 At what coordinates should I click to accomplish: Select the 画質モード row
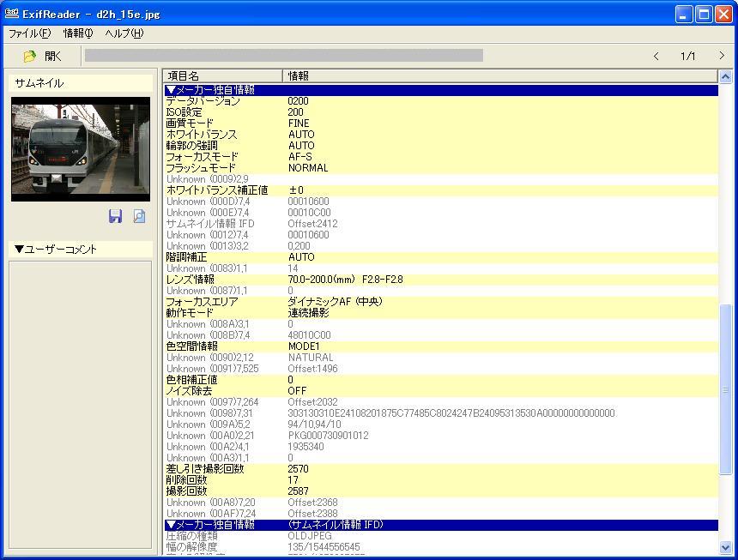441,123
